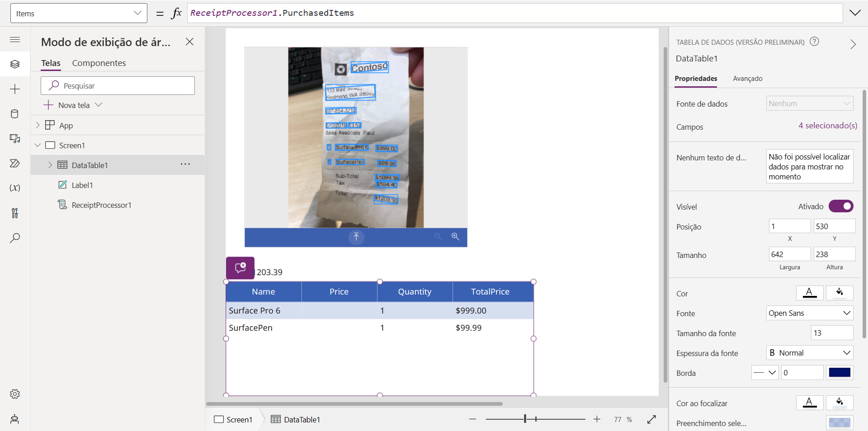Click the purple comment bubble icon
Screen dimensions: 868x431
(240, 268)
